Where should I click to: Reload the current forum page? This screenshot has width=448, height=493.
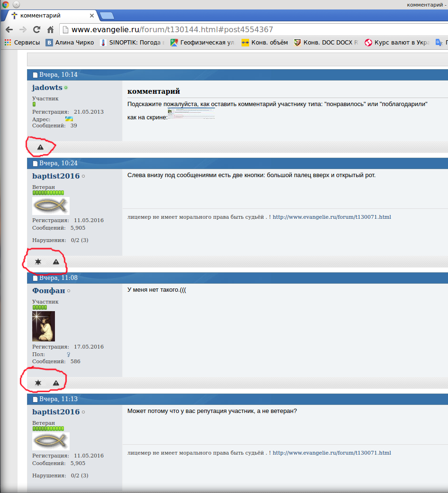tap(36, 29)
